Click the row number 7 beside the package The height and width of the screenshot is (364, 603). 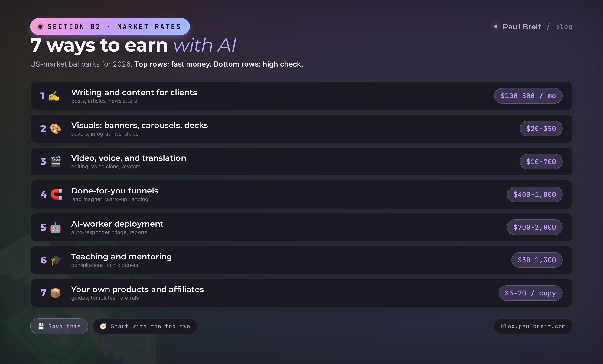coord(43,293)
